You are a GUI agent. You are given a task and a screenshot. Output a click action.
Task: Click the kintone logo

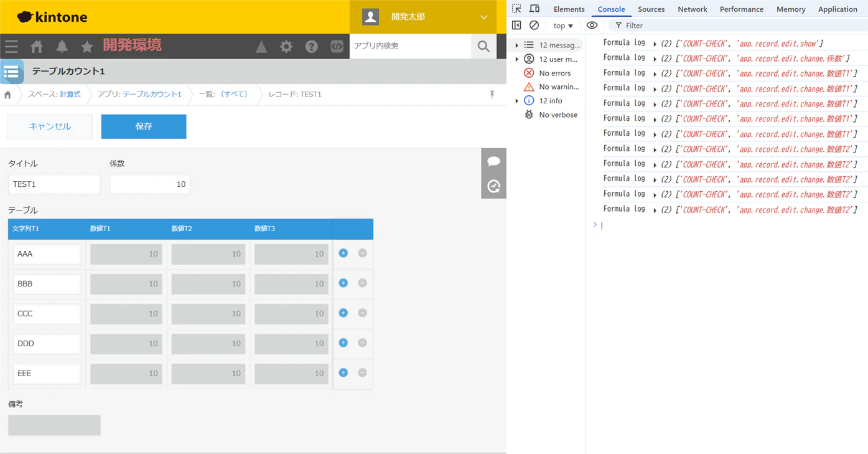click(52, 17)
